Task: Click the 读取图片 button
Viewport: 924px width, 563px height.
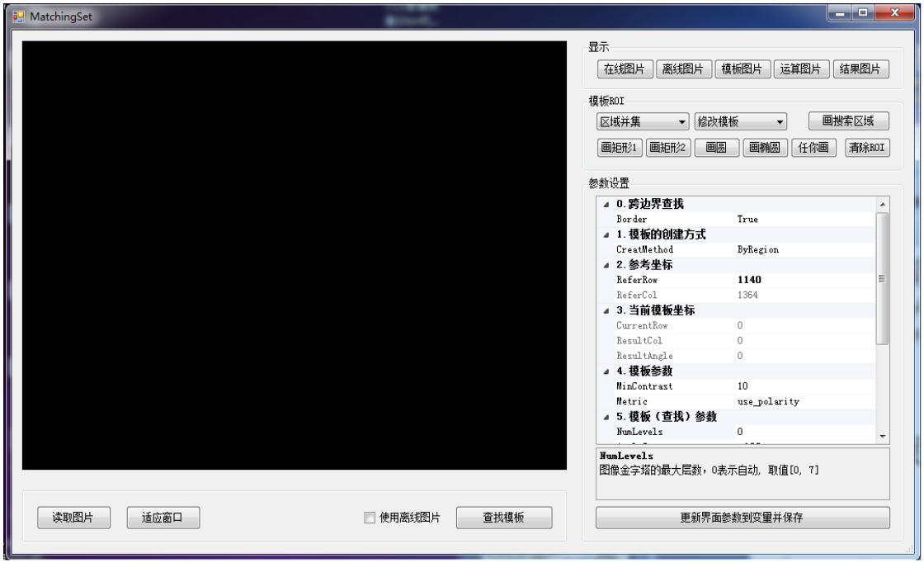Action: tap(73, 518)
